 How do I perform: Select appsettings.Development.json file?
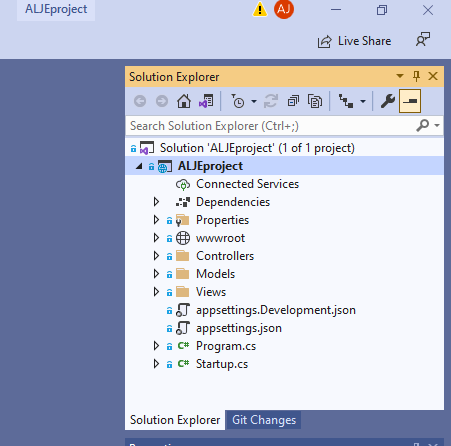tap(276, 310)
